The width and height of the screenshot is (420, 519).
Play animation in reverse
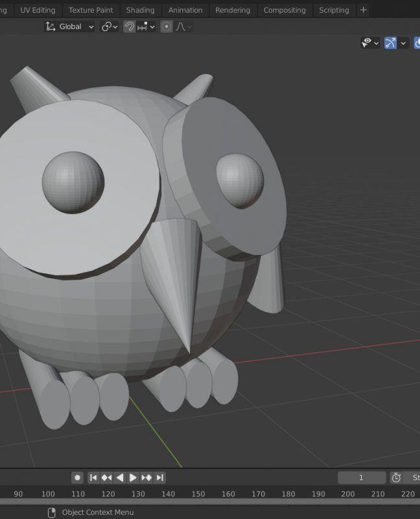coord(120,477)
